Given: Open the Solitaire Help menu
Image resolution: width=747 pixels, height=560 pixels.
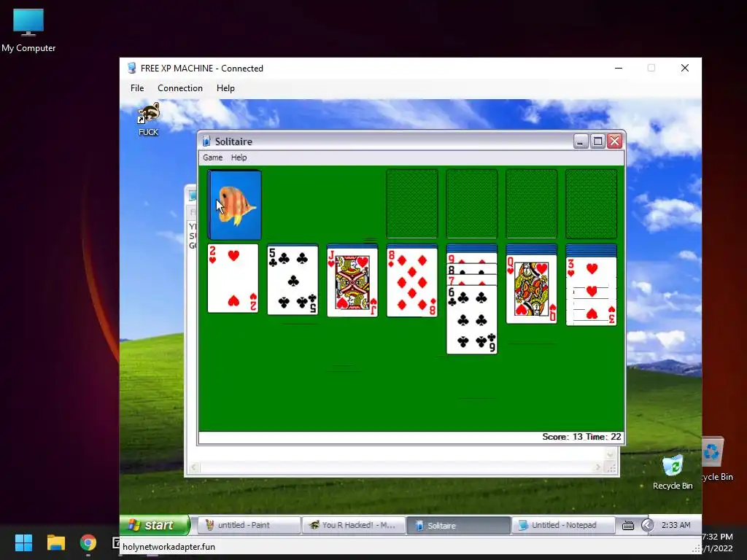Looking at the screenshot, I should point(239,157).
